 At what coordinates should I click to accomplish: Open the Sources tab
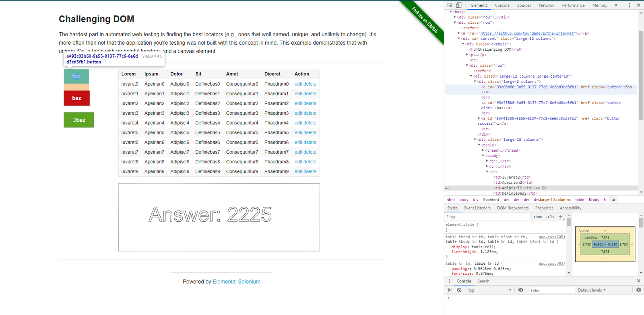pyautogui.click(x=524, y=5)
